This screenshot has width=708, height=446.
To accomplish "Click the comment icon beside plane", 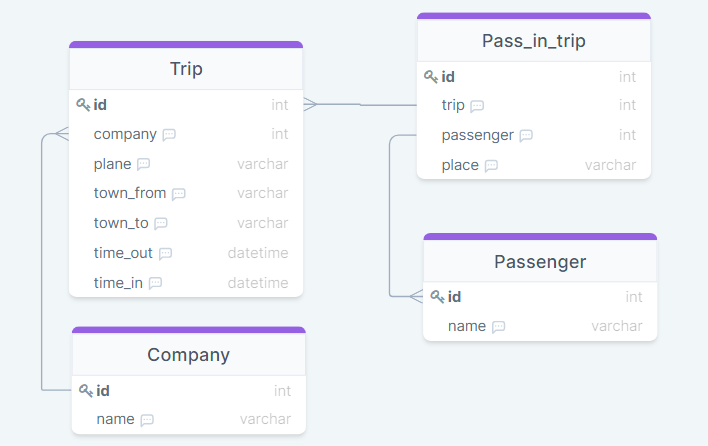I will click(143, 164).
